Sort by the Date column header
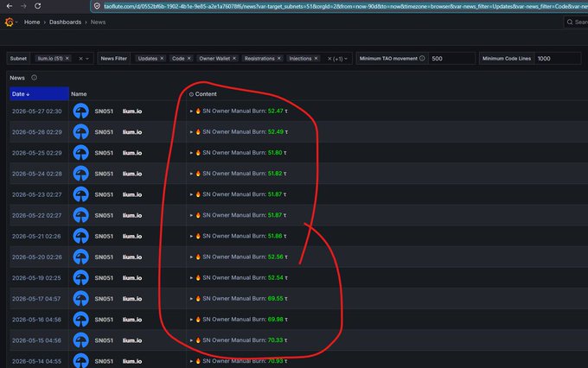This screenshot has height=368, width=588. 39,94
